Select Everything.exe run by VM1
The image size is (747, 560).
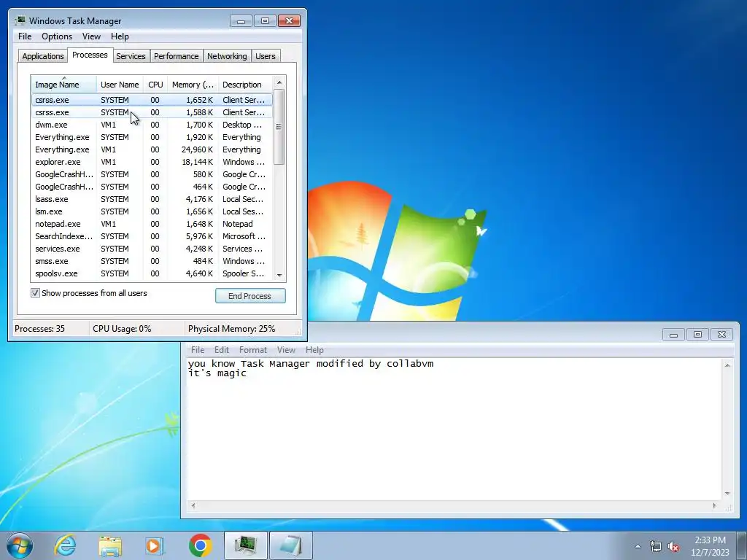152,149
